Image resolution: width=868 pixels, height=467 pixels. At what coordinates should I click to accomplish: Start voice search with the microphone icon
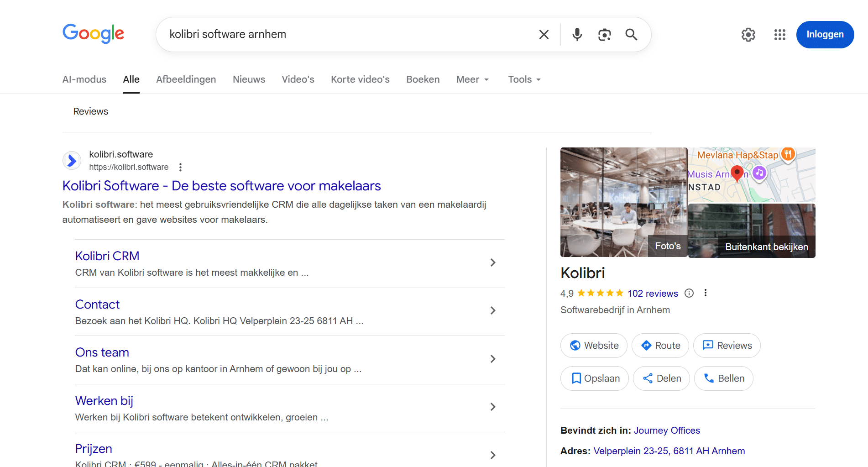[x=577, y=35]
